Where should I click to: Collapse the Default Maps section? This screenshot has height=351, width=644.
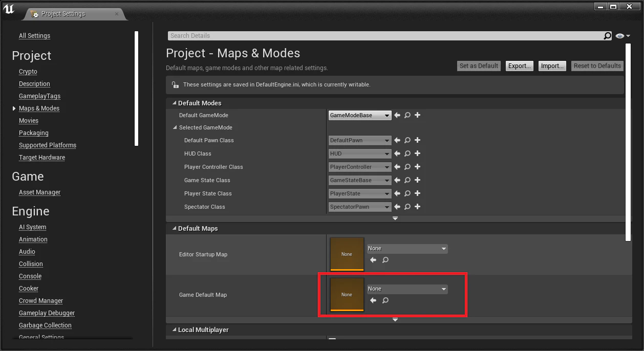tap(174, 229)
